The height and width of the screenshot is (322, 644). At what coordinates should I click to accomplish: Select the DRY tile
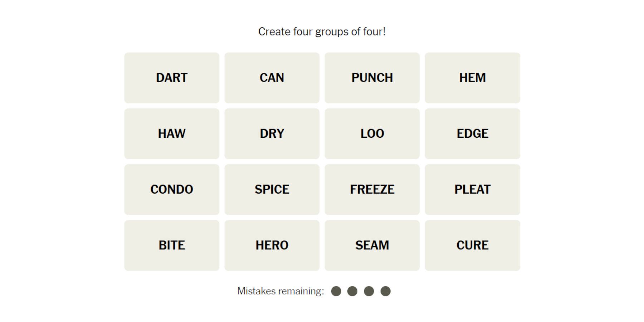coord(272,133)
